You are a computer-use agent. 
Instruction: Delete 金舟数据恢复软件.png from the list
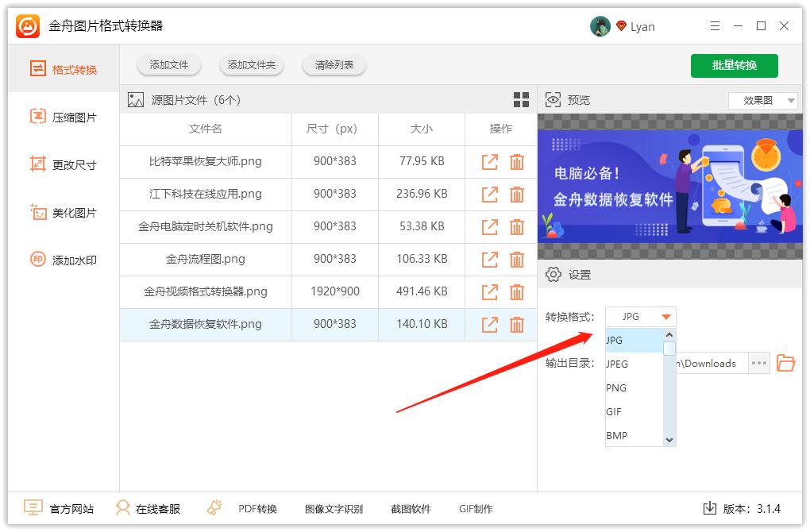coord(517,325)
